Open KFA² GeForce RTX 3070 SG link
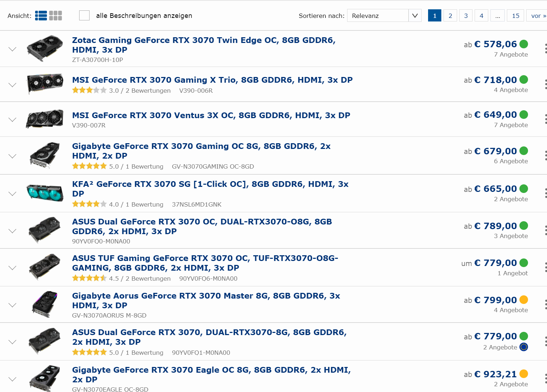This screenshot has height=392, width=547. tap(210, 189)
